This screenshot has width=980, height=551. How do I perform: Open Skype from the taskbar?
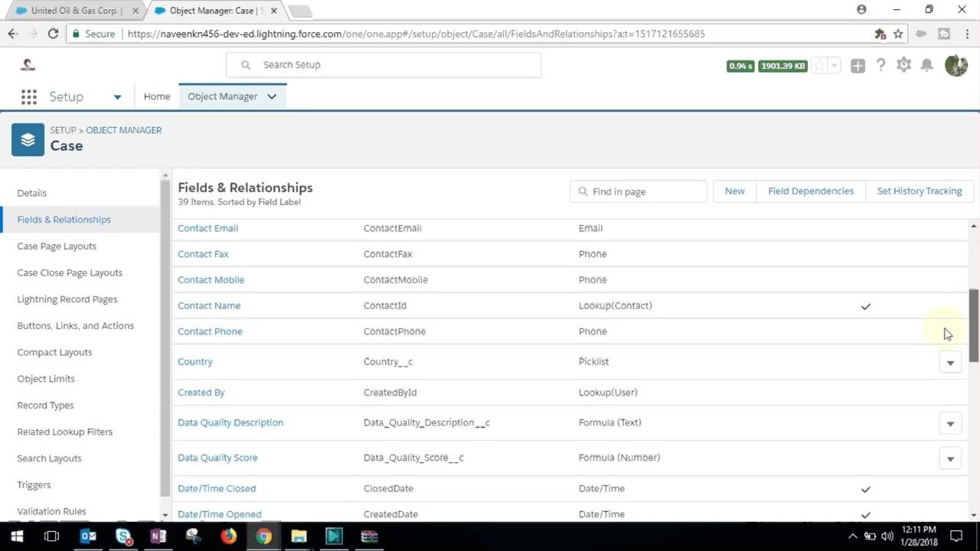click(x=123, y=536)
